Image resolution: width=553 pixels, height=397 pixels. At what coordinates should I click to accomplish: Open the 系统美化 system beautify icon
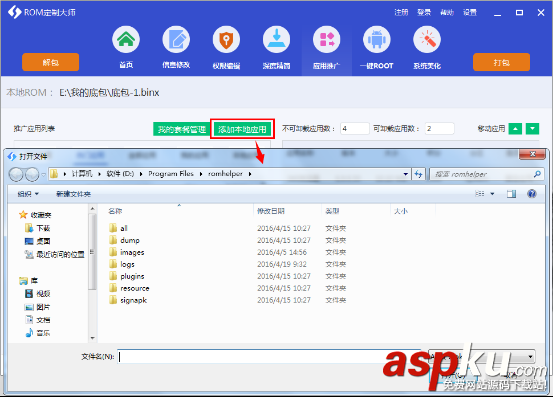point(427,39)
